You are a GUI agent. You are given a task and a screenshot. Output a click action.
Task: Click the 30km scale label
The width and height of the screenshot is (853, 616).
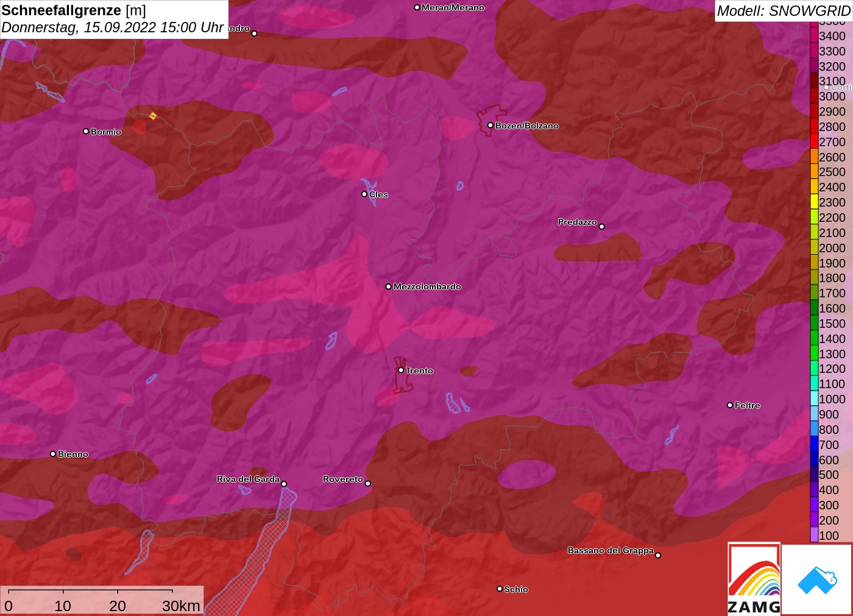(181, 606)
